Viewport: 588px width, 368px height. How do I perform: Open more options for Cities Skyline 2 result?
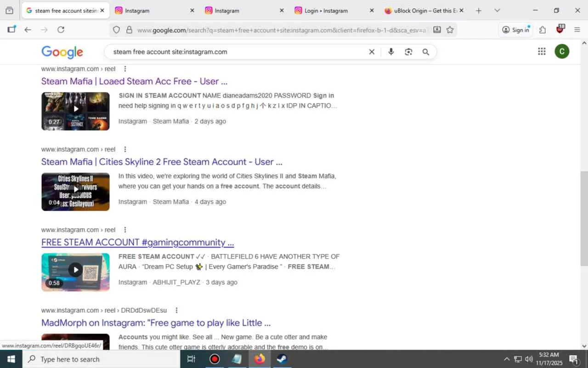click(x=124, y=149)
